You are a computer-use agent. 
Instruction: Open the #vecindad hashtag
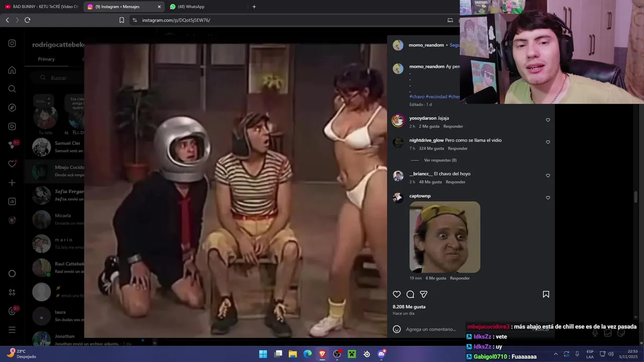point(436,97)
